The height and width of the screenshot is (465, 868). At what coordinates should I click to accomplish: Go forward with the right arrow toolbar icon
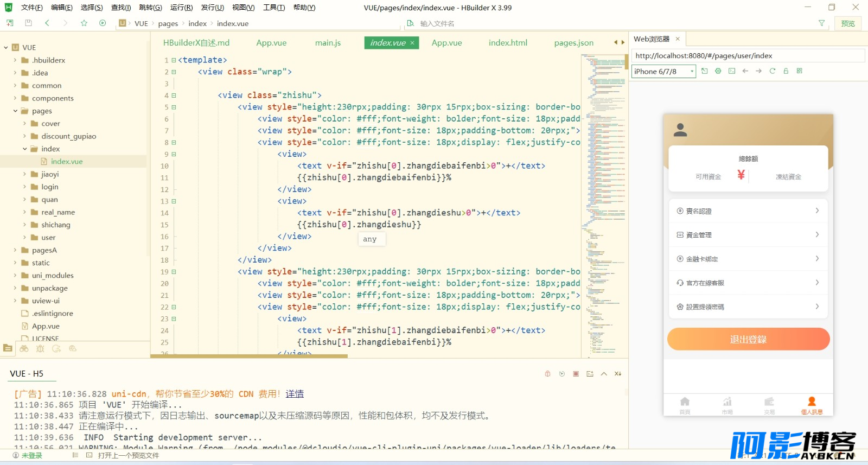pyautogui.click(x=66, y=23)
